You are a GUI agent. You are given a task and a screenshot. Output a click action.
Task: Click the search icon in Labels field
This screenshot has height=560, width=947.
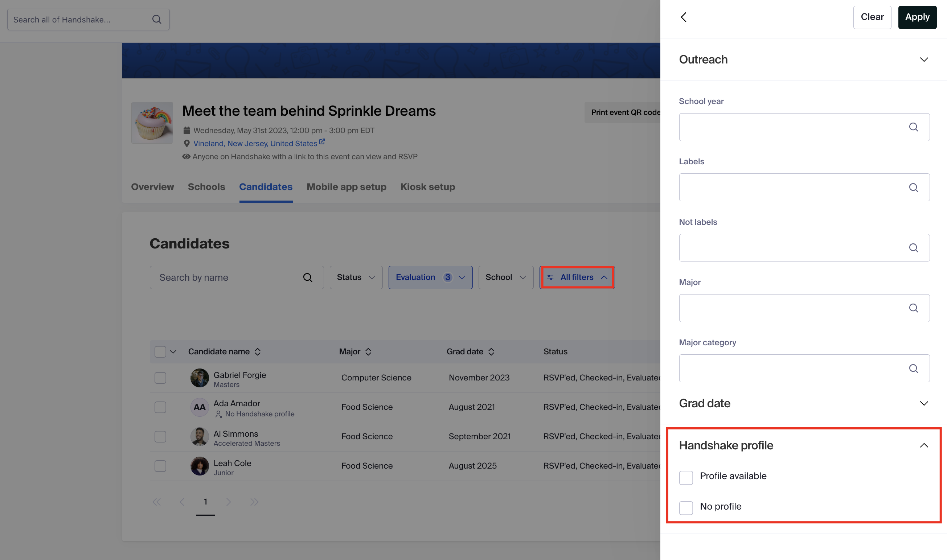click(913, 188)
